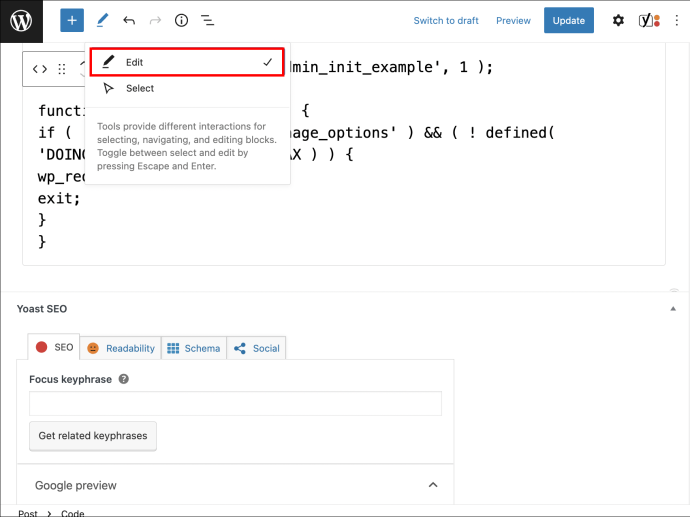This screenshot has width=690, height=517.
Task: Collapse the Yoast SEO panel
Action: 673,309
